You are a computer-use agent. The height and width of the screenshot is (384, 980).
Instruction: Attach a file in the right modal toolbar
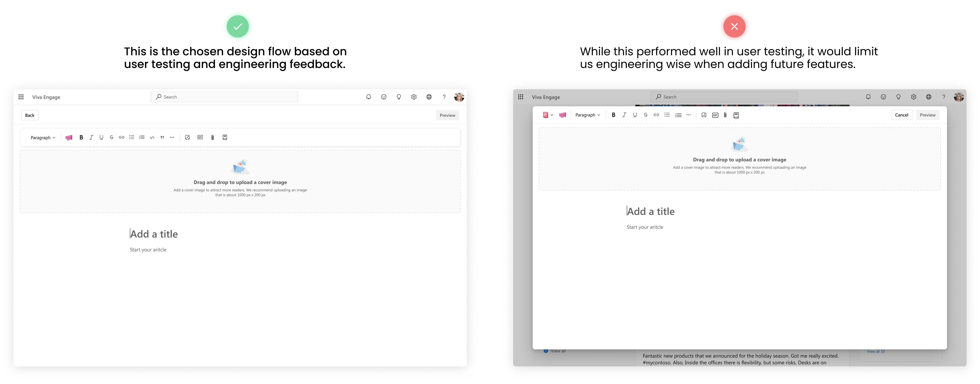[x=725, y=115]
